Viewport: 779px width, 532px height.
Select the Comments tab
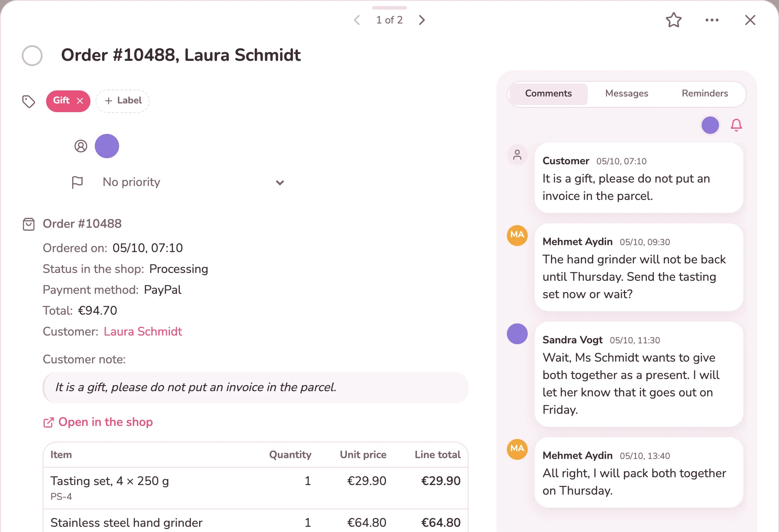(548, 93)
